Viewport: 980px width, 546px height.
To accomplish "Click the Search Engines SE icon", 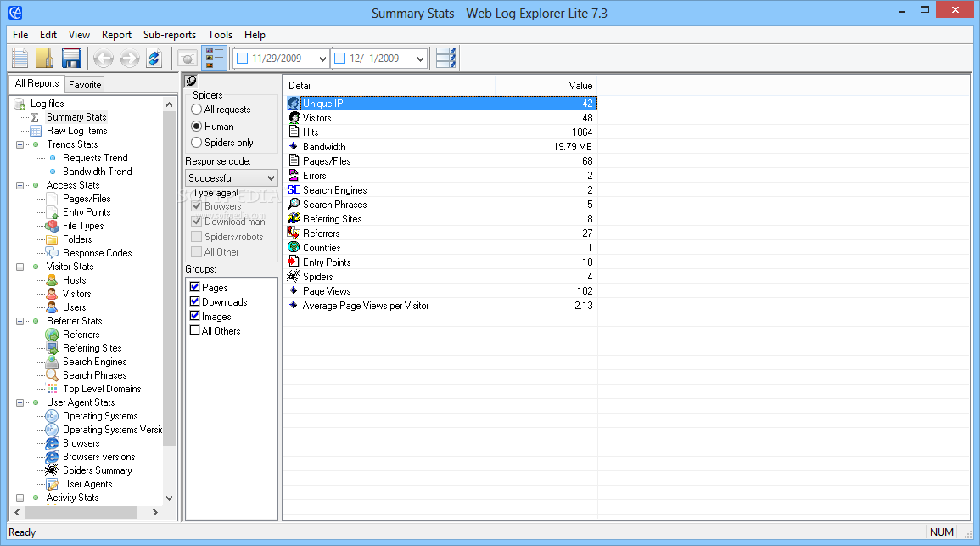I will pos(293,189).
